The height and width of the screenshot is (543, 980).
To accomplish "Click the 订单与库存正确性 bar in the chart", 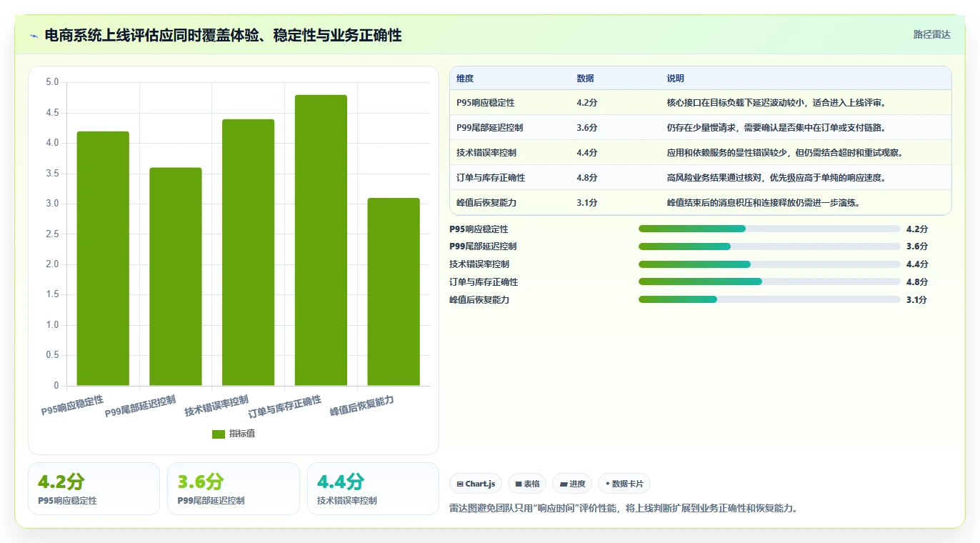I will (321, 240).
